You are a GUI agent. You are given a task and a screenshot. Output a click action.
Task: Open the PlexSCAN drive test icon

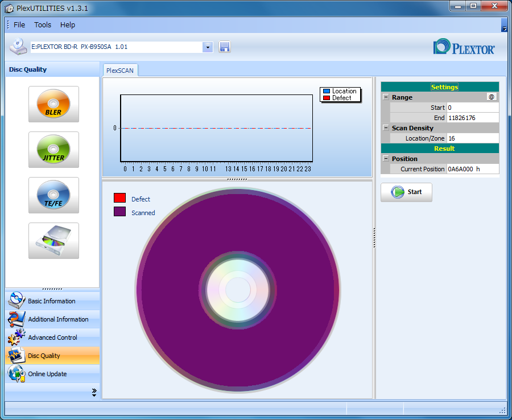point(53,241)
